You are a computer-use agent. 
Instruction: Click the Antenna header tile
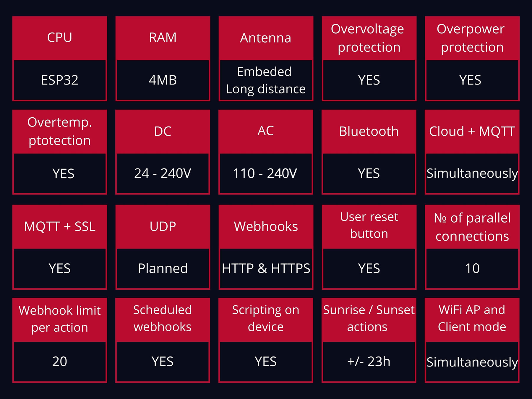click(x=266, y=38)
